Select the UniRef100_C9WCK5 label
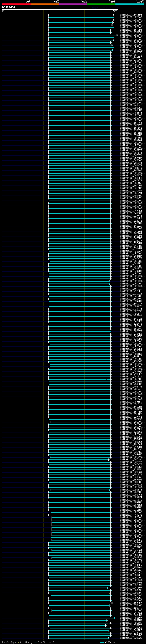Image resolution: width=146 pixels, height=644 pixels. [x=131, y=108]
